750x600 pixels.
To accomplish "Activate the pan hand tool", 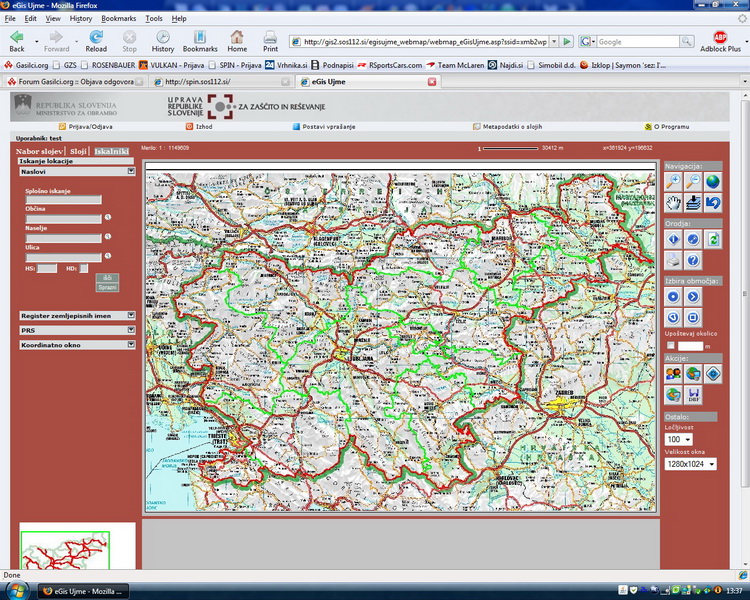I will 674,202.
